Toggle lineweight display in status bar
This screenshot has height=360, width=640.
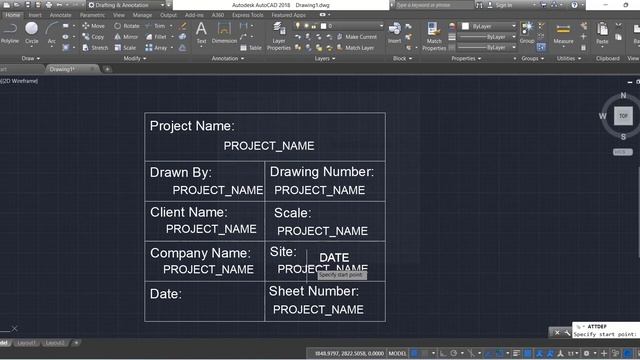point(516,353)
